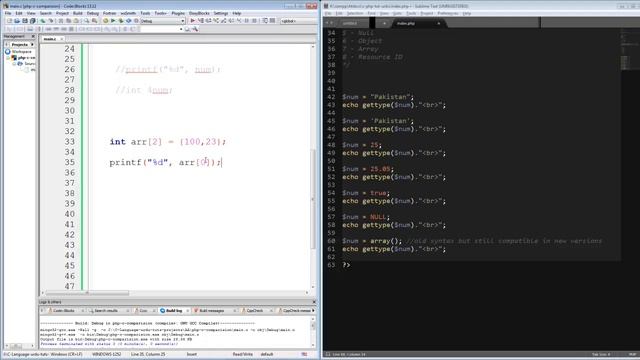Click Open file icon in Code::Blocks toolbar
Screen dimensions: 640x360
coord(17,21)
